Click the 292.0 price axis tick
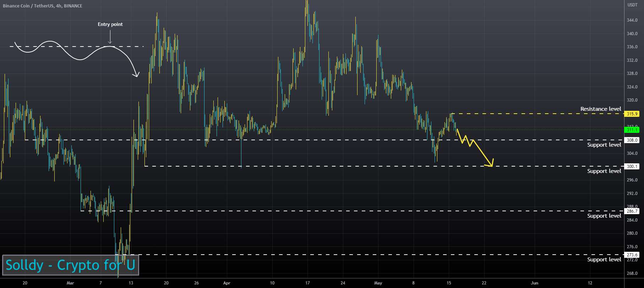Image resolution: width=644 pixels, height=288 pixels. click(632, 194)
